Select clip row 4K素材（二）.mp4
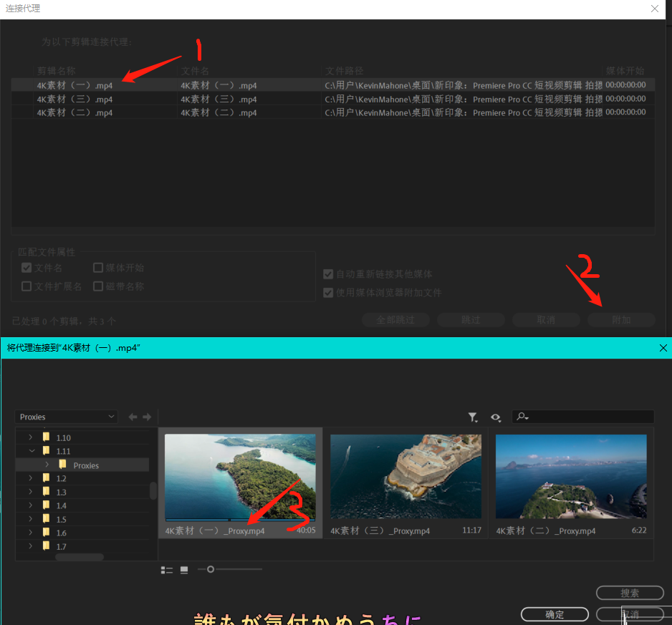The image size is (672, 625). (x=332, y=112)
